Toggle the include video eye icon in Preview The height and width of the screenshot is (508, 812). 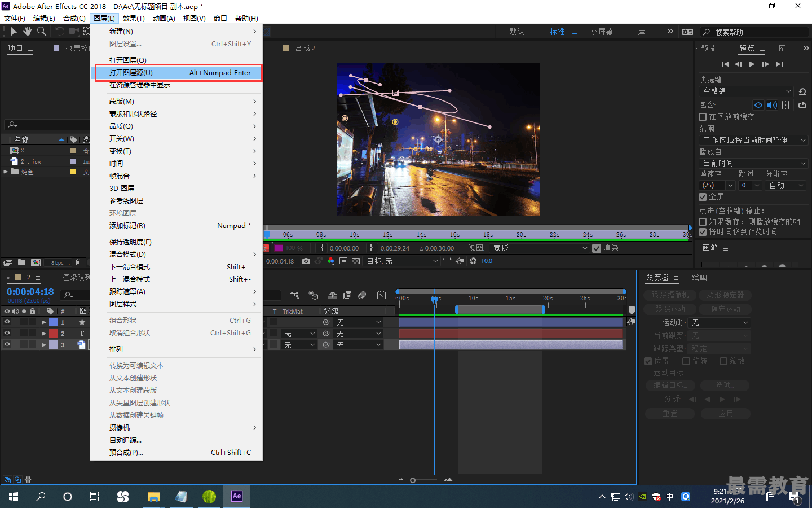[x=758, y=105]
